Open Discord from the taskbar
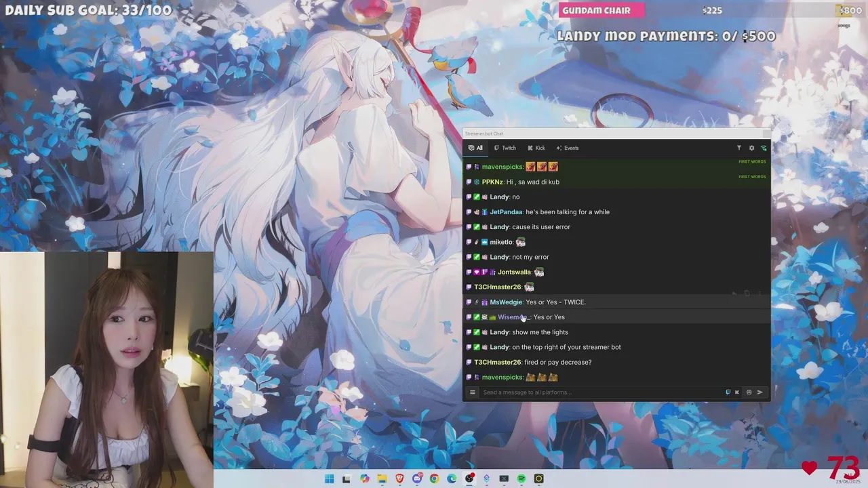This screenshot has height=488, width=868. click(x=417, y=479)
